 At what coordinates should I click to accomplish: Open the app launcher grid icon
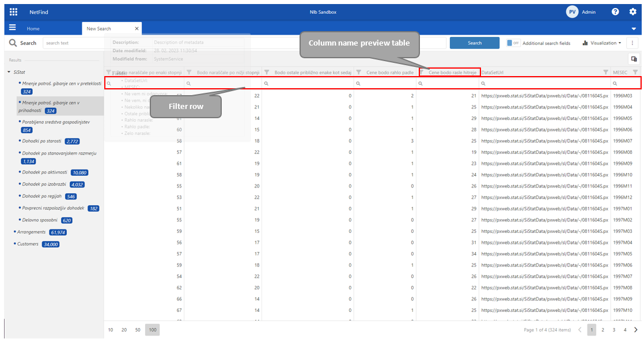coord(13,12)
